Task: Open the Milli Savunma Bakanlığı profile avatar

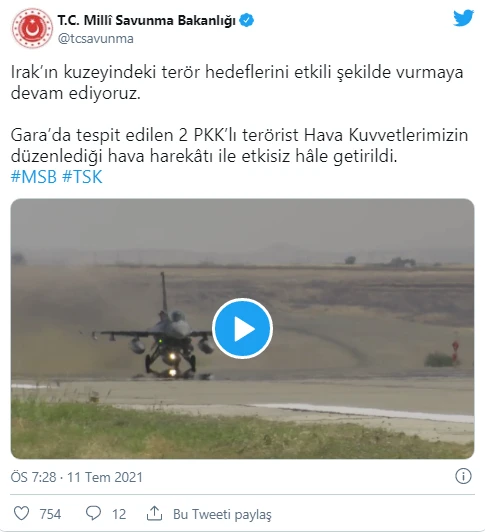Action: 32,28
